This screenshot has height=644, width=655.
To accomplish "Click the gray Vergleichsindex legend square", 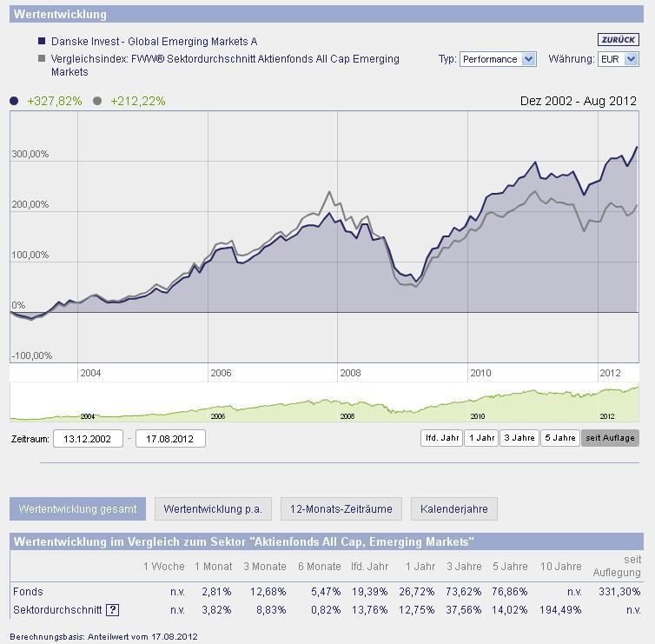I will tap(42, 59).
